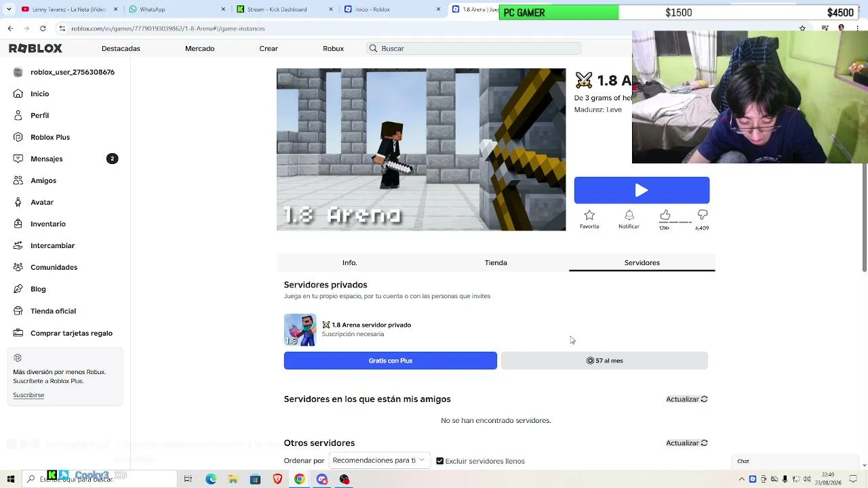Reload the page in browser
868x488 pixels.
pos(43,28)
